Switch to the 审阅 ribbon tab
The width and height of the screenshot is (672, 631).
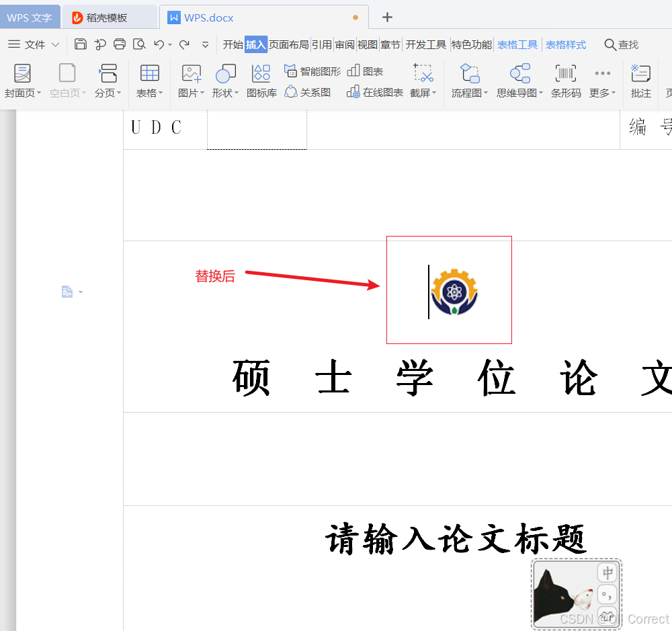[345, 44]
